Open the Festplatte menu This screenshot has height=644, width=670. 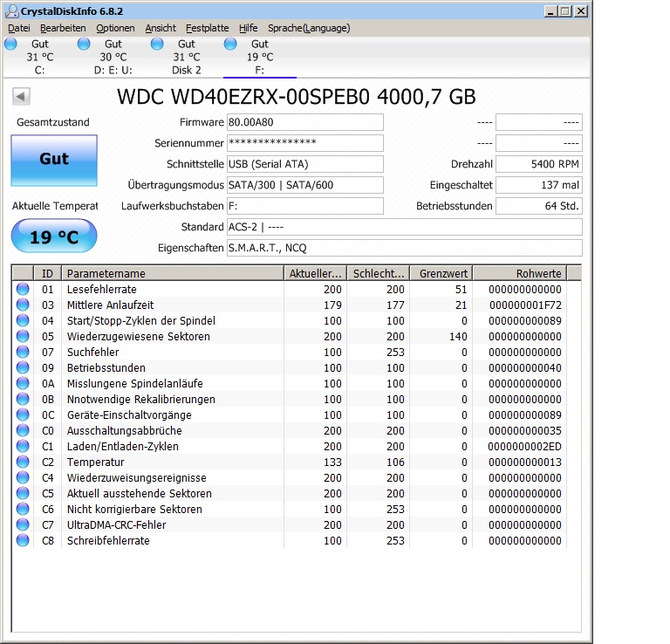(x=208, y=28)
